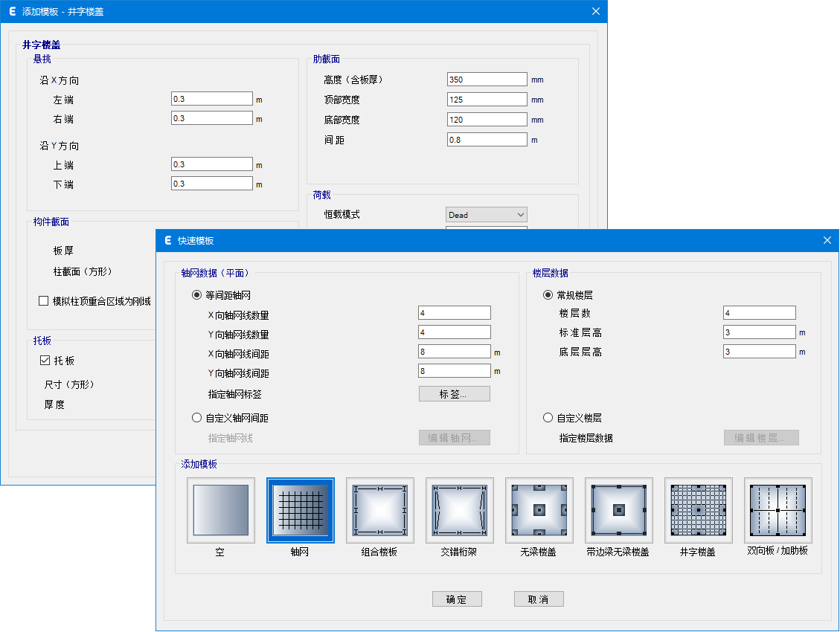Confirm with the 确定 button
Viewport: 840px width, 632px height.
coord(457,599)
